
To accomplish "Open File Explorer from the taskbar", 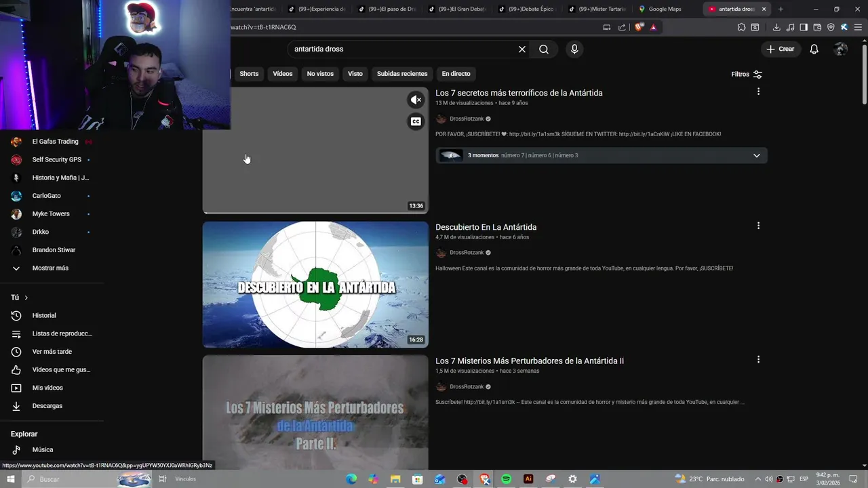I will (395, 479).
